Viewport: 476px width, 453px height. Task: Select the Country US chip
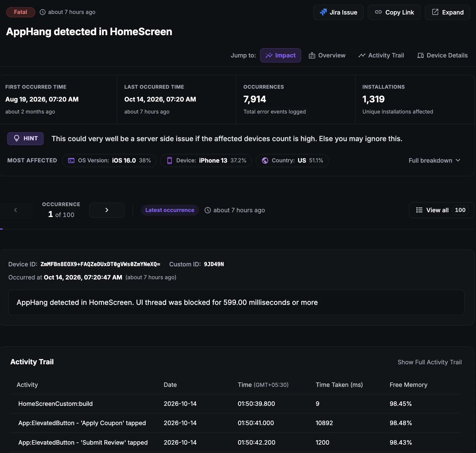tap(292, 160)
